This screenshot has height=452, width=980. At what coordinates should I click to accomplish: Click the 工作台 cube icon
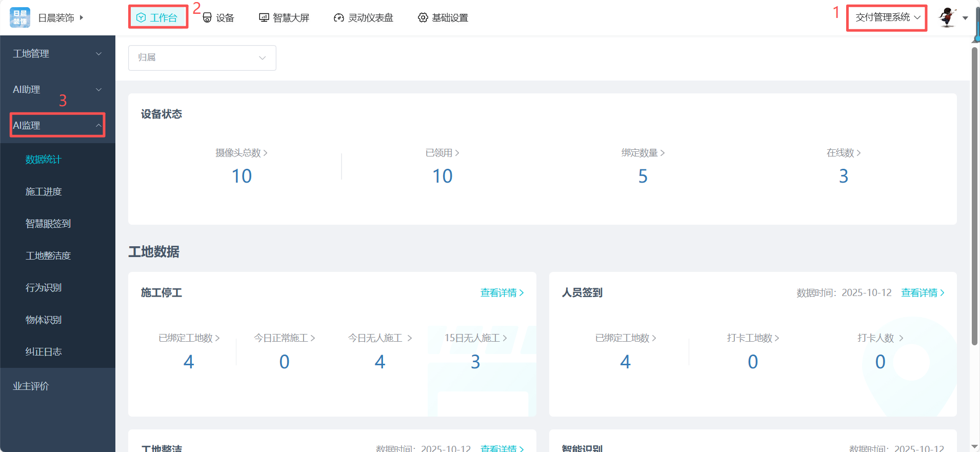point(141,18)
